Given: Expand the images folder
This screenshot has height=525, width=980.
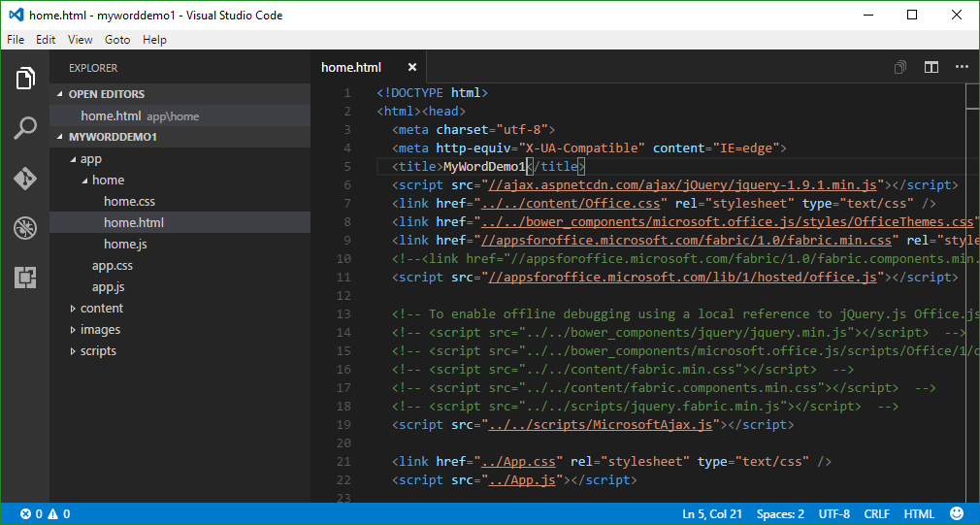Looking at the screenshot, I should pyautogui.click(x=100, y=330).
